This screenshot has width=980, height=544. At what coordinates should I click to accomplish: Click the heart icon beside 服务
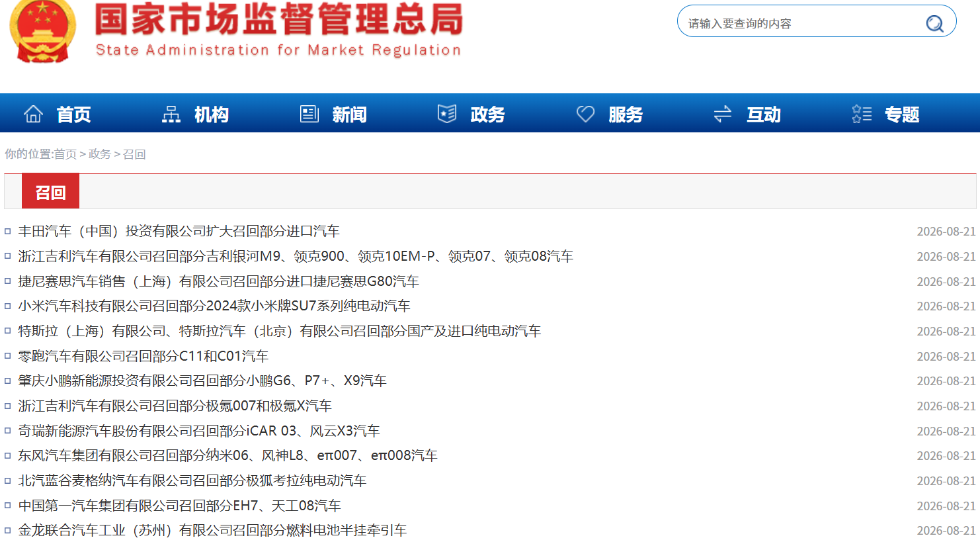coord(585,114)
